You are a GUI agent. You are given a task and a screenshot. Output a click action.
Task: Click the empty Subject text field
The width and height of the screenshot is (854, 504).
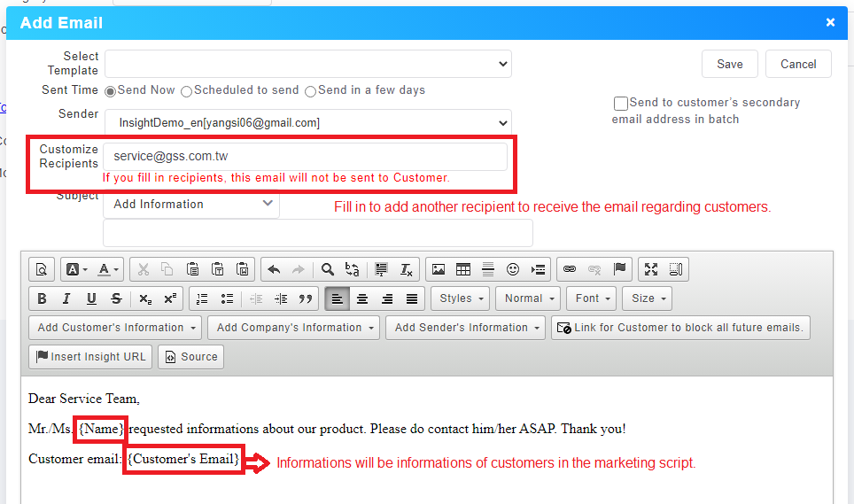click(x=318, y=234)
